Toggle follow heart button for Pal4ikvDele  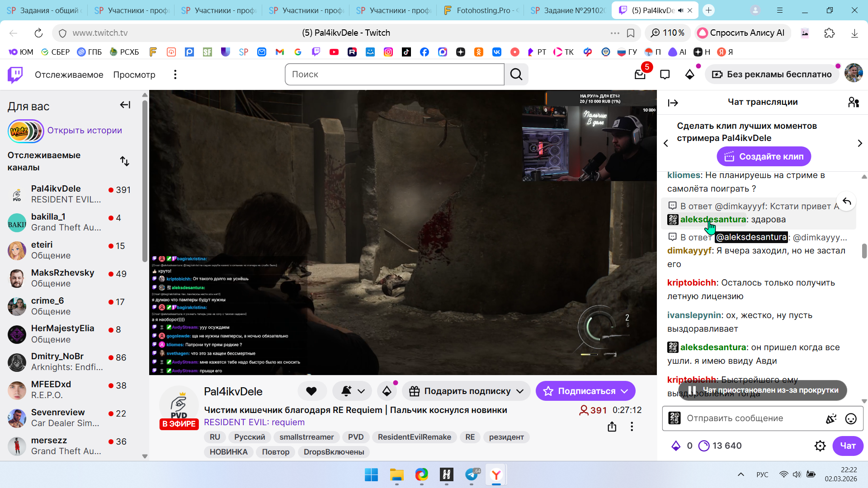pyautogui.click(x=311, y=391)
